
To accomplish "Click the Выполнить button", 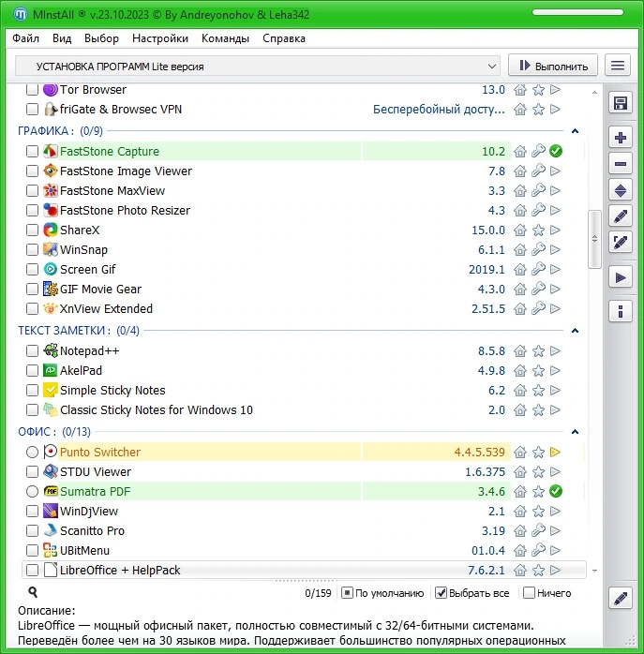I will [552, 66].
